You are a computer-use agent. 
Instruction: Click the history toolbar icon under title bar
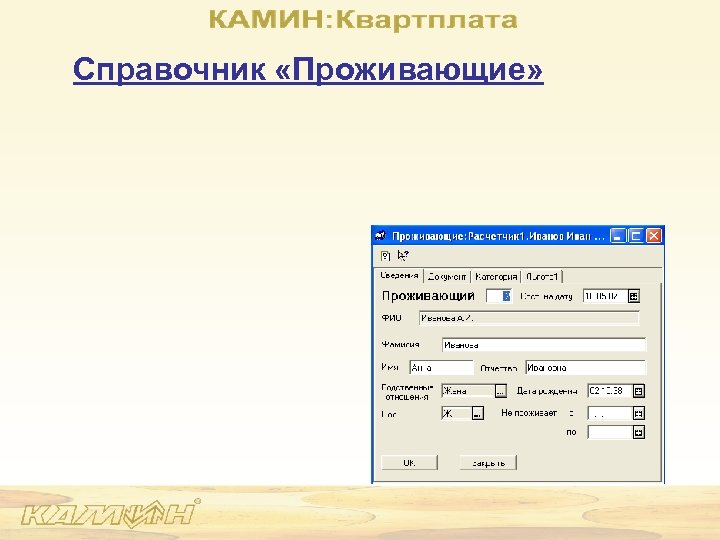tap(385, 256)
